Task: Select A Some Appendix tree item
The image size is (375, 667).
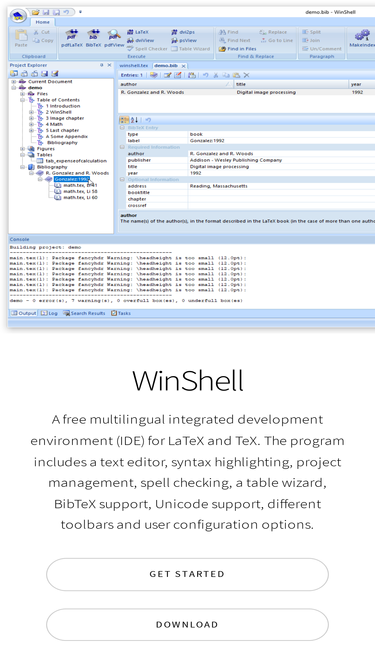Action: click(67, 137)
